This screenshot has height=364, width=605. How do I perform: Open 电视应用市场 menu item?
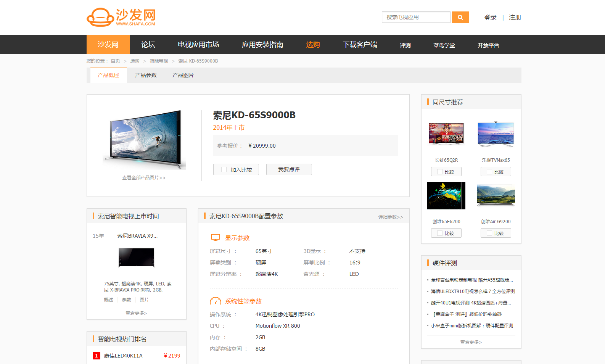coord(198,45)
